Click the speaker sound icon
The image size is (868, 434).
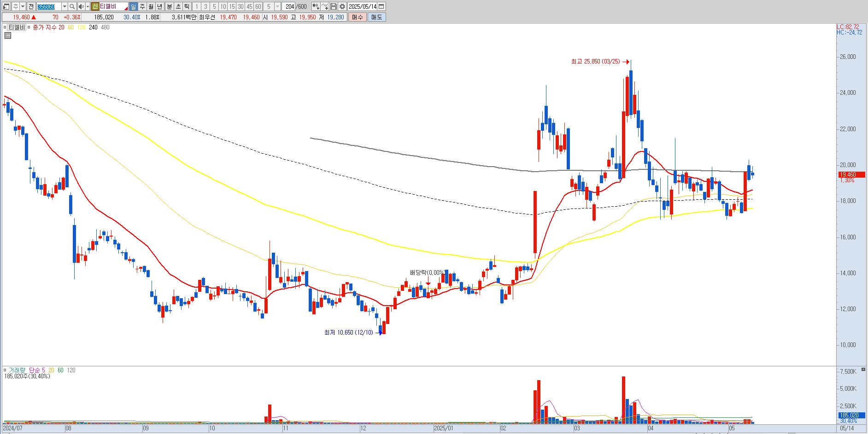[81, 6]
